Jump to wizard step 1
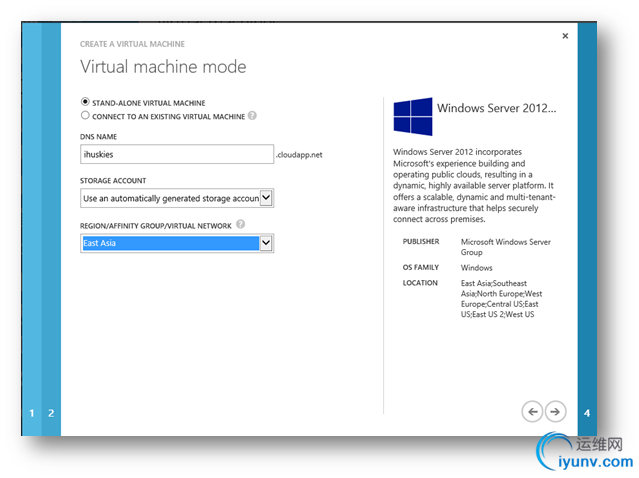Viewport: 639px width, 478px height. (x=32, y=413)
